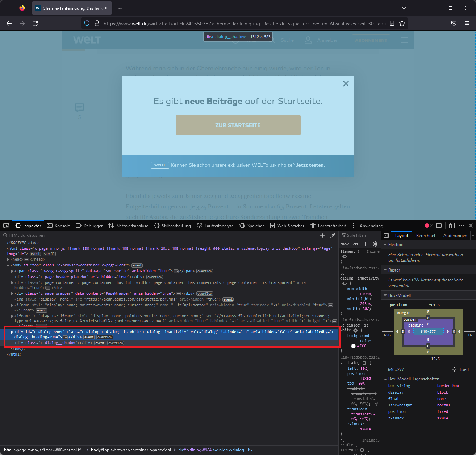Click the filter funnel next to the transform rule

376,404
